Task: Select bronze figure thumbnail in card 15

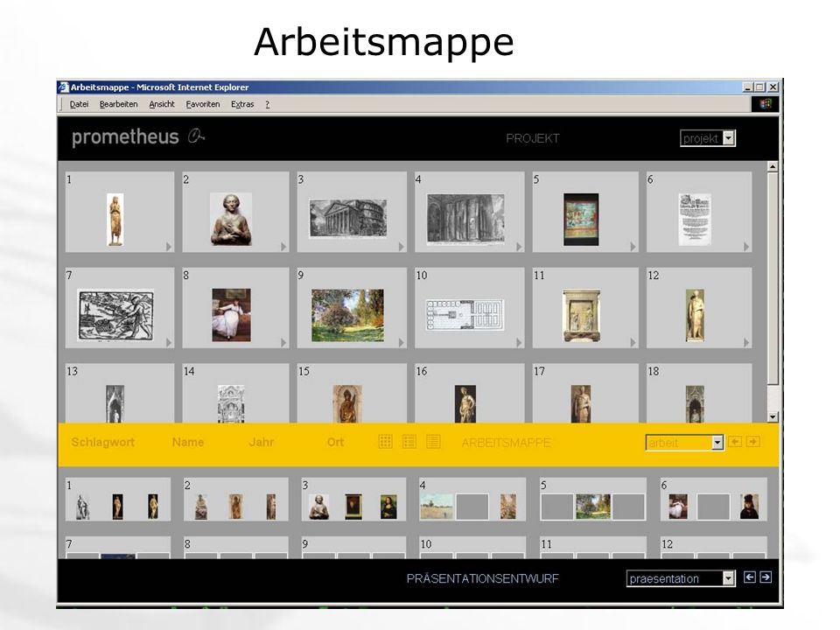Action: coord(347,404)
